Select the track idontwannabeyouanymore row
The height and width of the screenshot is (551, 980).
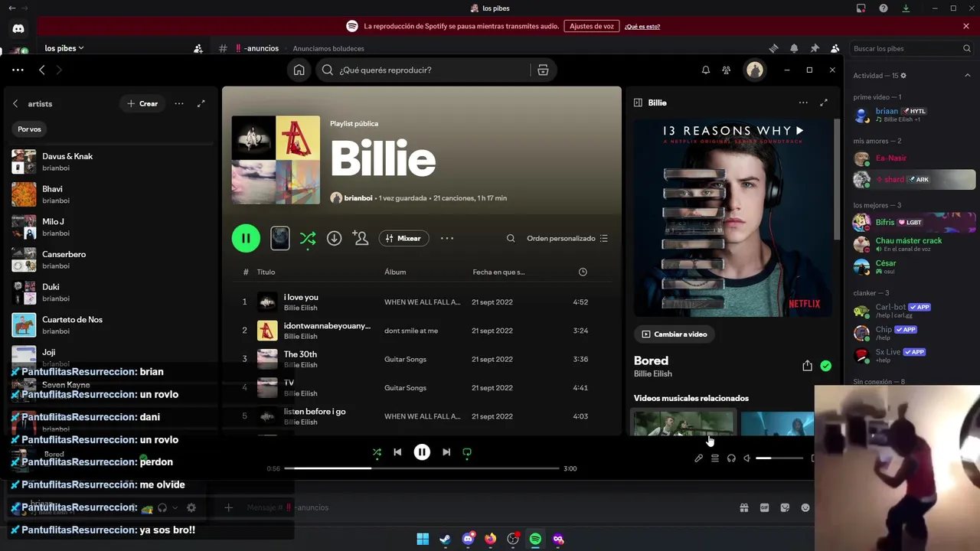point(422,331)
